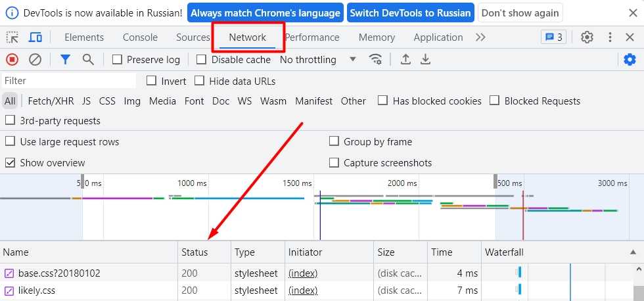The height and width of the screenshot is (301, 644).
Task: Click Always match Chrome's language
Action: point(265,12)
